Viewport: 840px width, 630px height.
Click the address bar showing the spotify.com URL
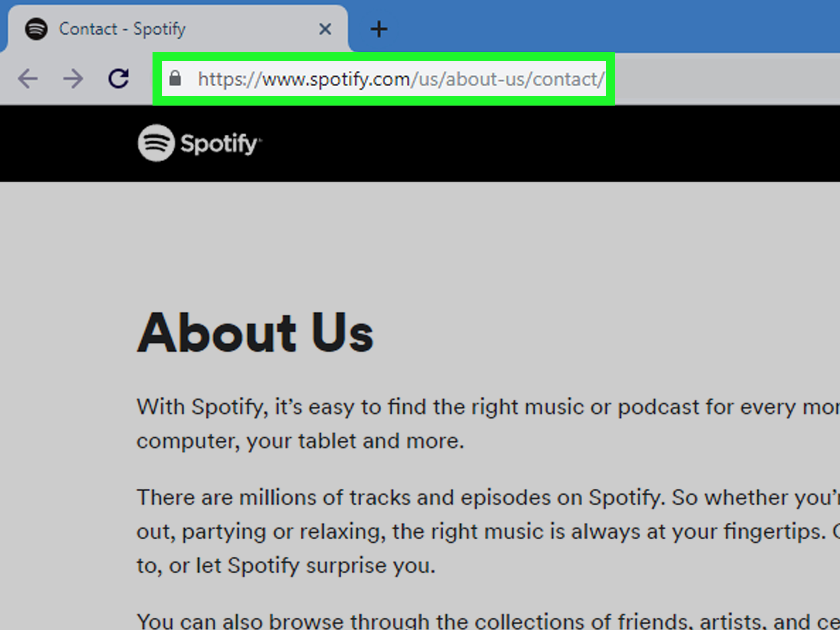(384, 79)
